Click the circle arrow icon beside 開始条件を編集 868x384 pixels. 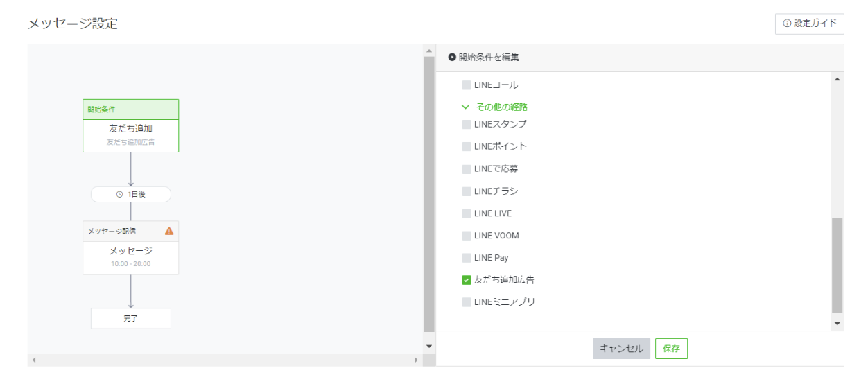[452, 58]
